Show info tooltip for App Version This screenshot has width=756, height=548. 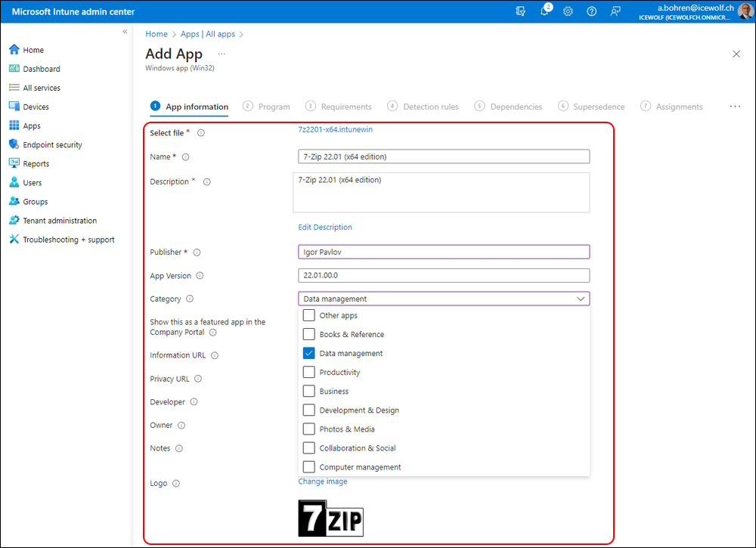[x=200, y=276]
